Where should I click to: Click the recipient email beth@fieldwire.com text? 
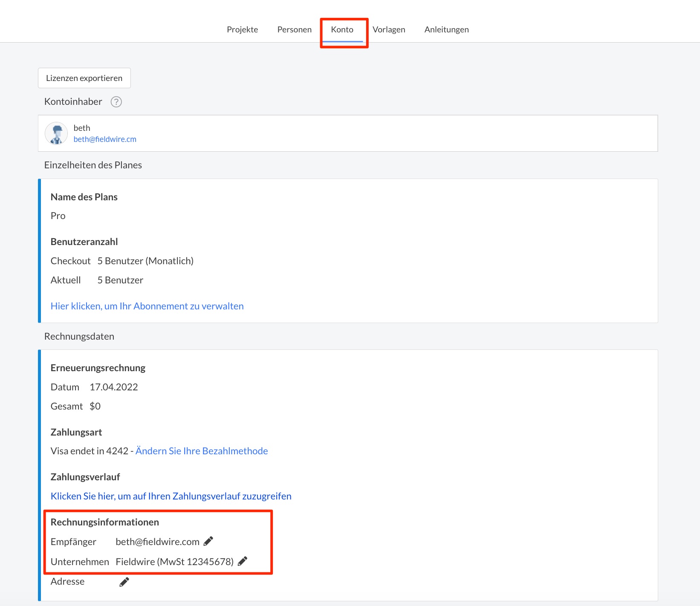[157, 542]
